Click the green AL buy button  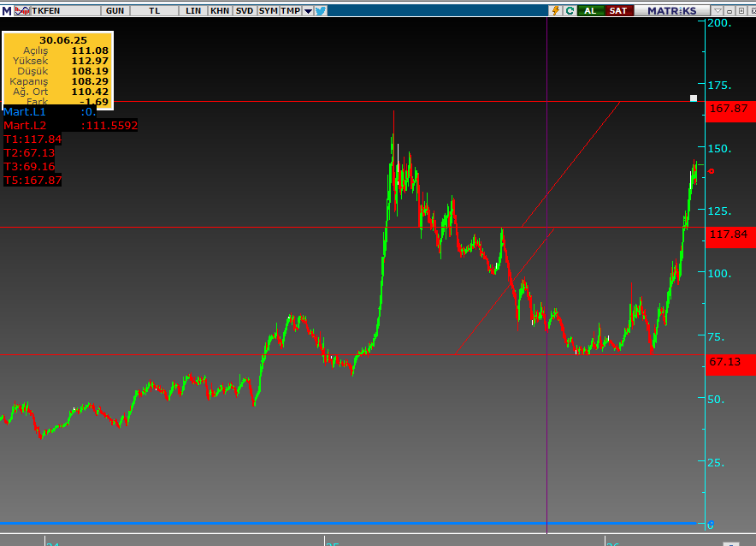590,10
